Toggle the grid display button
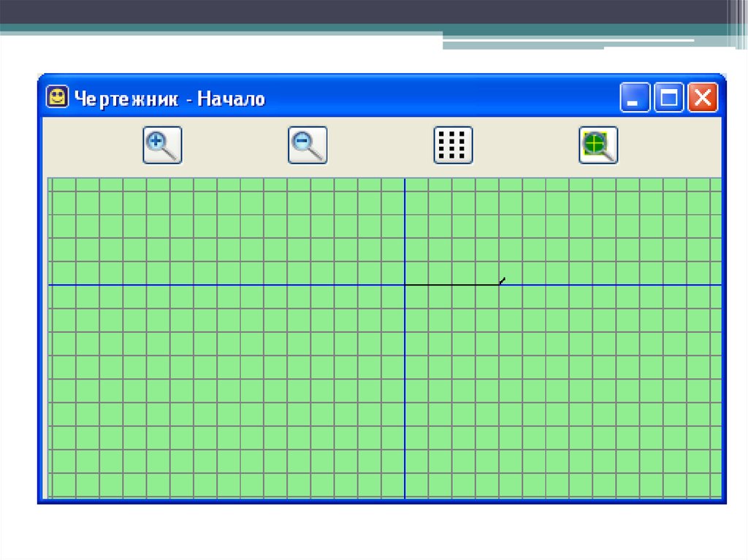748x560 pixels. 453,145
